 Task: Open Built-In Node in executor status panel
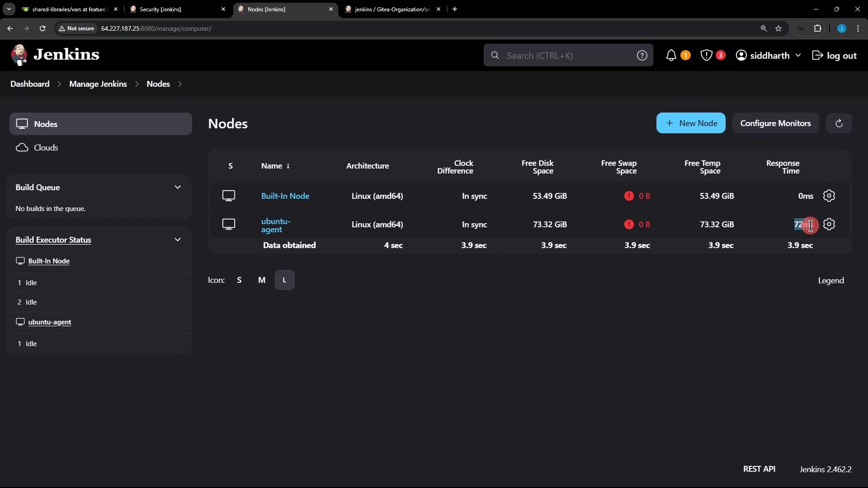[x=49, y=261]
